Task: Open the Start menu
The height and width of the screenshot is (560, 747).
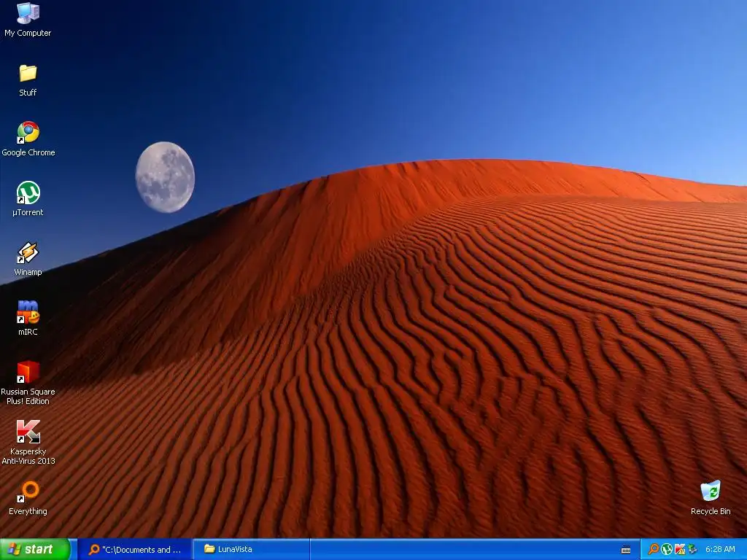Action: tap(34, 549)
